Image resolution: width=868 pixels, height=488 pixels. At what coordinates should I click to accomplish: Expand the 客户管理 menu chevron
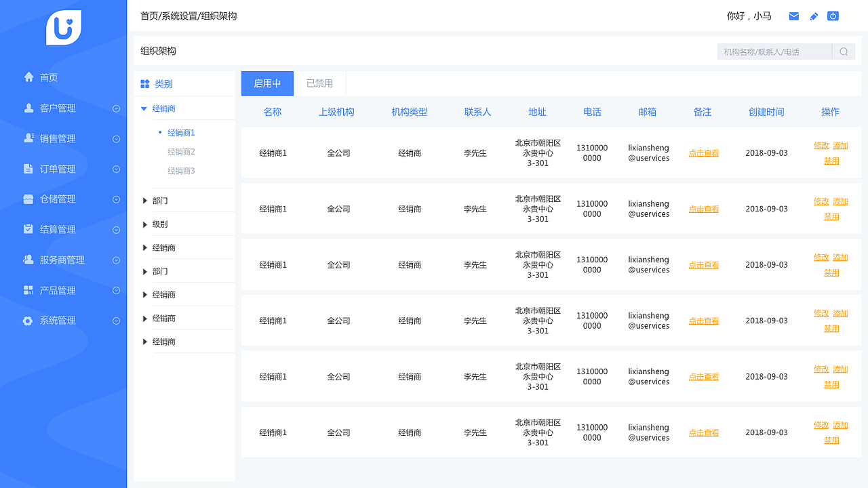116,108
